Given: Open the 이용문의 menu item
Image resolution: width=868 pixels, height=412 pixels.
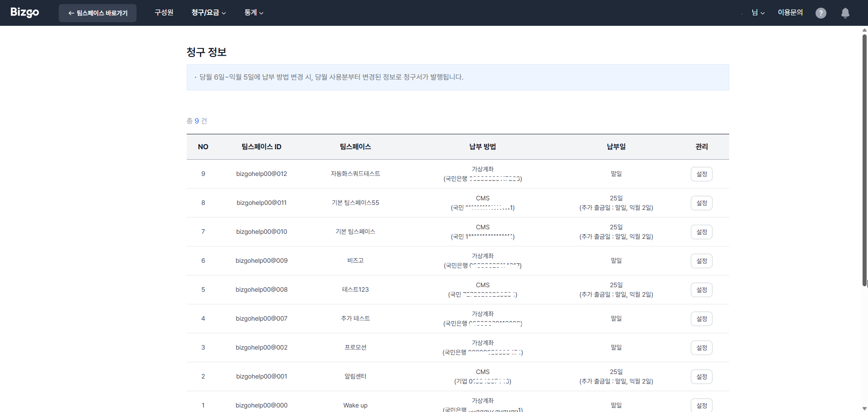Looking at the screenshot, I should tap(790, 12).
